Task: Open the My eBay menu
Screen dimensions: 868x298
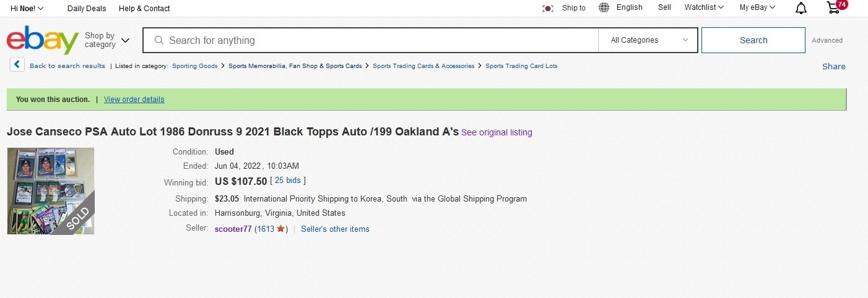Action: (x=757, y=7)
